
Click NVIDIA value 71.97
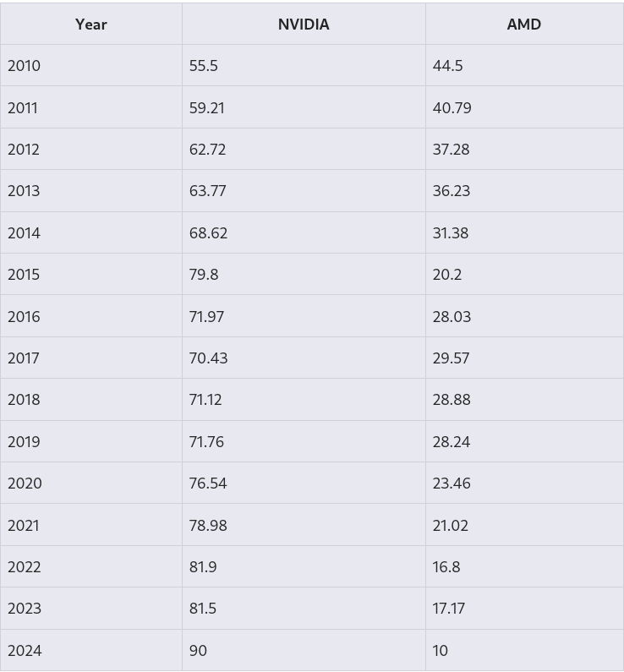click(206, 317)
